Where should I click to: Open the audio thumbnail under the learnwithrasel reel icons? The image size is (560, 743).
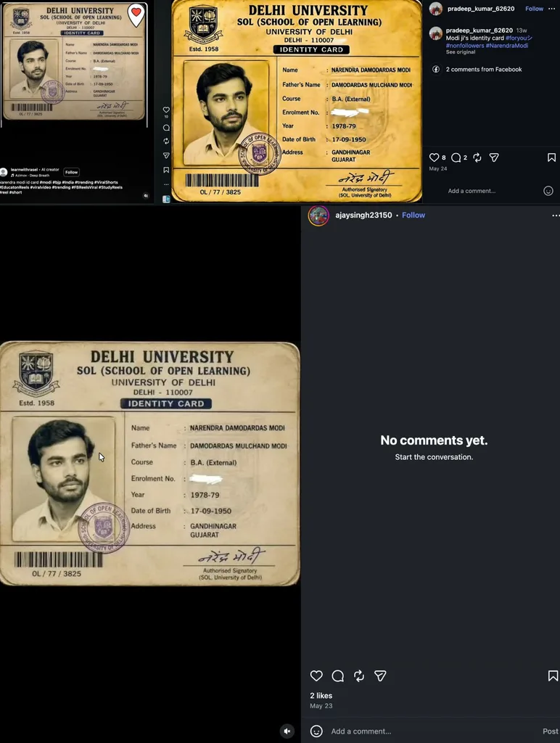[166, 199]
